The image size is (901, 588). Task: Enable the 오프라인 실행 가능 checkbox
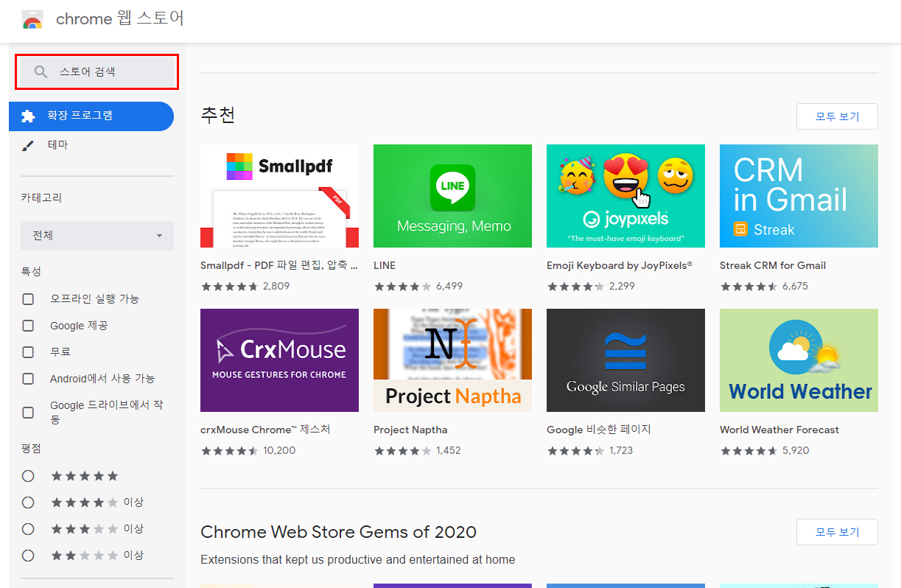click(x=28, y=299)
